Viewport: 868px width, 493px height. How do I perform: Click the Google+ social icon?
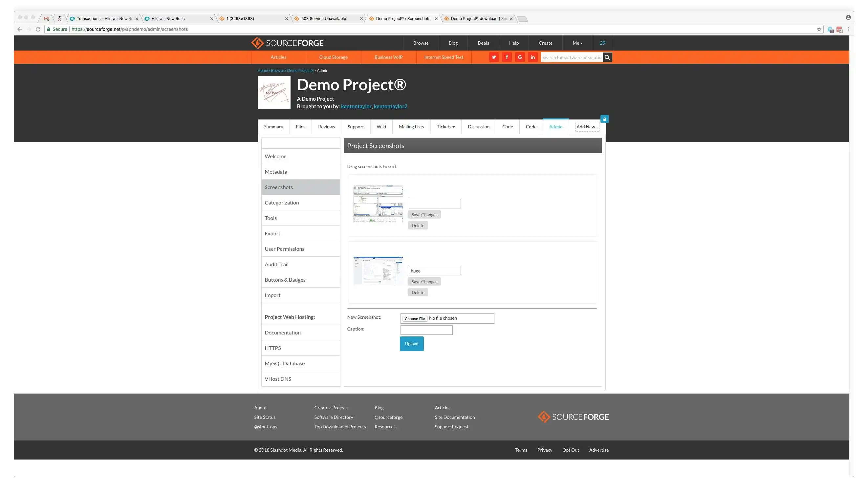click(x=519, y=57)
